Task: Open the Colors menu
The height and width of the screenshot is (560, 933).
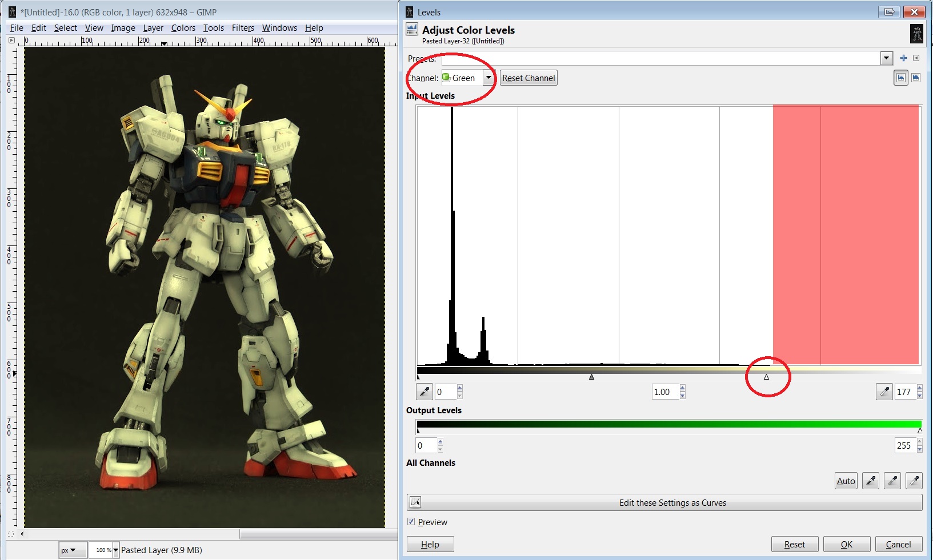Action: tap(183, 27)
